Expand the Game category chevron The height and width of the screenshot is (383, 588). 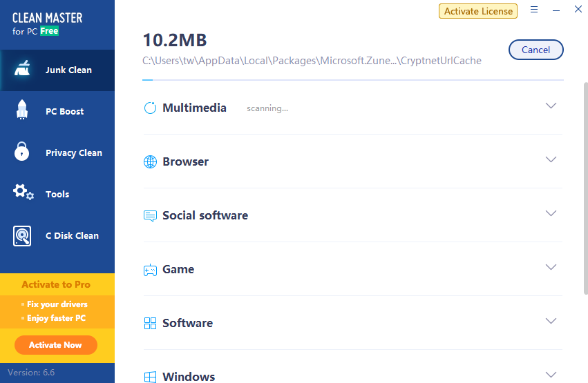[551, 267]
